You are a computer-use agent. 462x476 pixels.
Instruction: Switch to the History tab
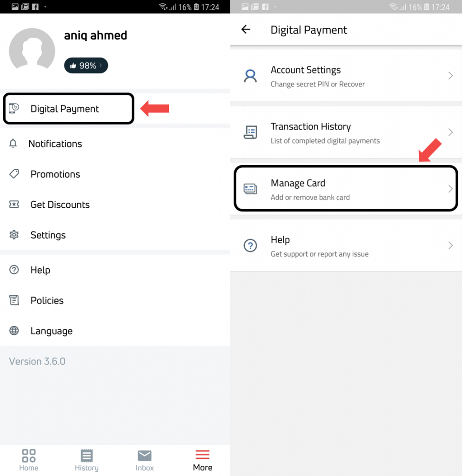87,460
